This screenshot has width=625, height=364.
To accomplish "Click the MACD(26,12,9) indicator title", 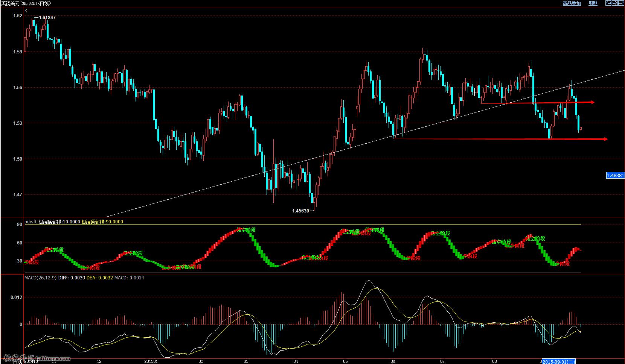I will tap(40, 278).
